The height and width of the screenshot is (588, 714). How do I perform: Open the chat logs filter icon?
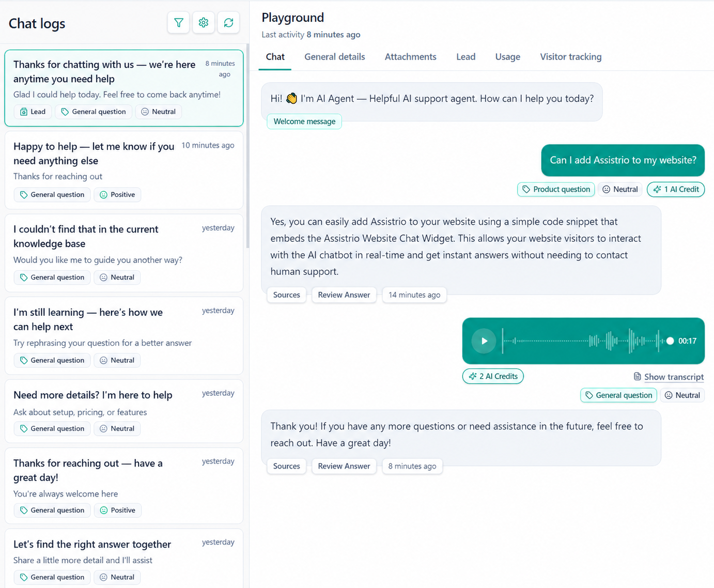178,23
